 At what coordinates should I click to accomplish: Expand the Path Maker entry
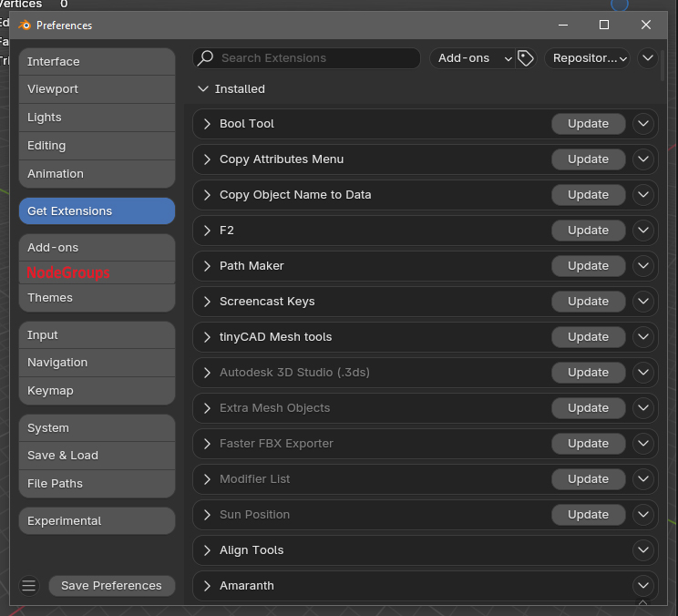click(x=207, y=266)
